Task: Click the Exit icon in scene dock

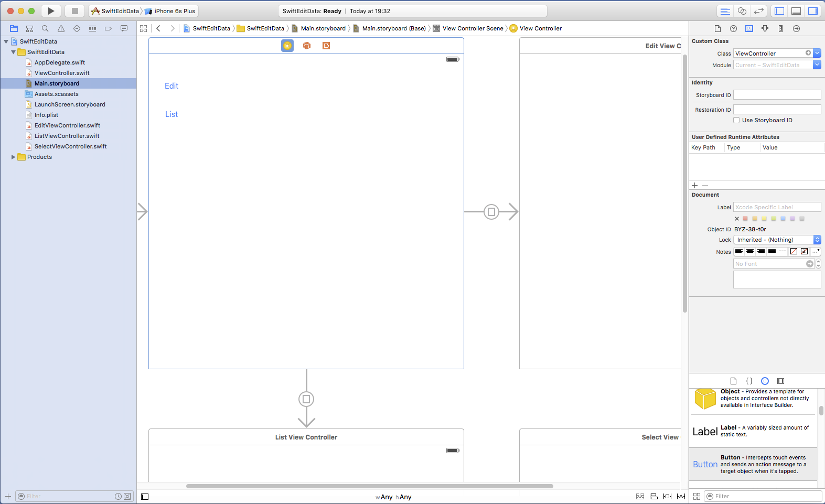Action: pos(326,46)
